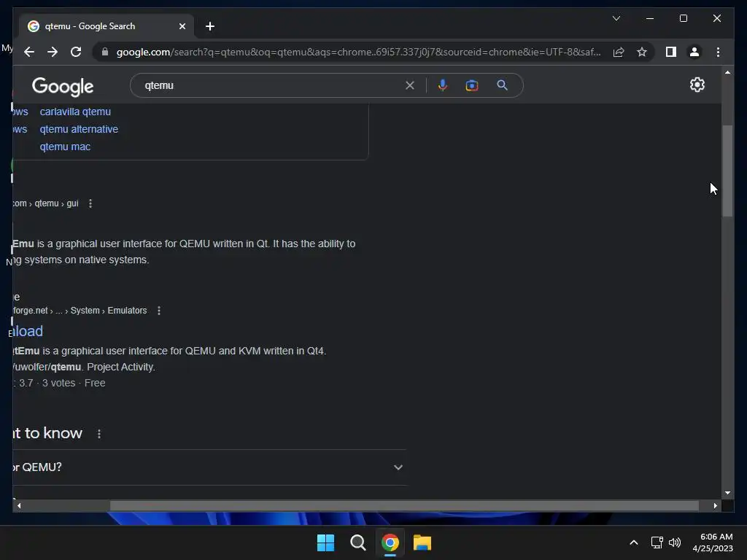Open Chrome from the taskbar

click(x=390, y=542)
